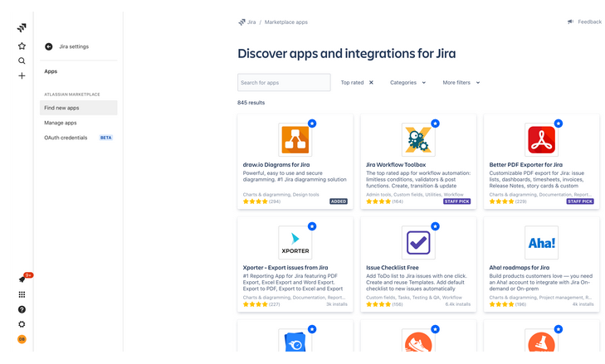
Task: Open the Aha! roadmaps app logo
Action: 541,243
